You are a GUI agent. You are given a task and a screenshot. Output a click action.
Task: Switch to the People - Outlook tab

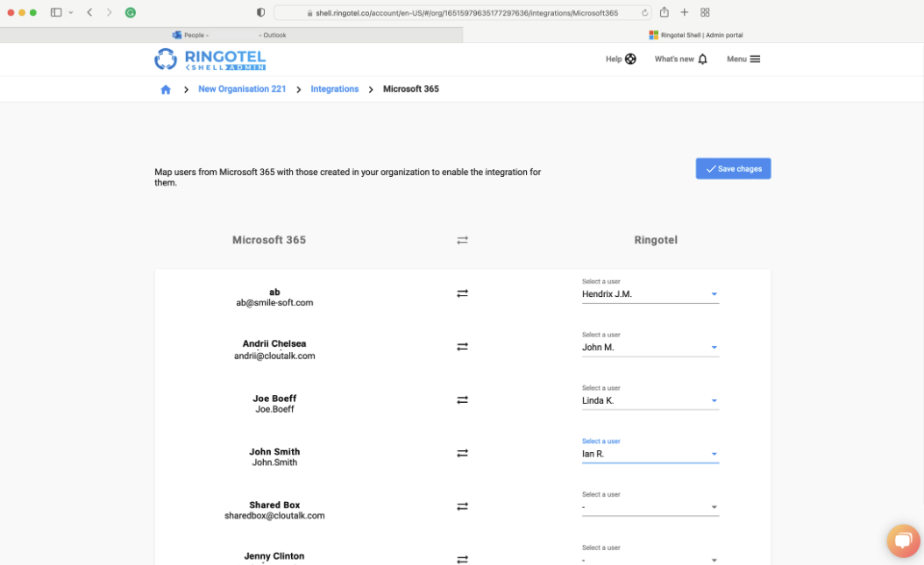pyautogui.click(x=231, y=35)
